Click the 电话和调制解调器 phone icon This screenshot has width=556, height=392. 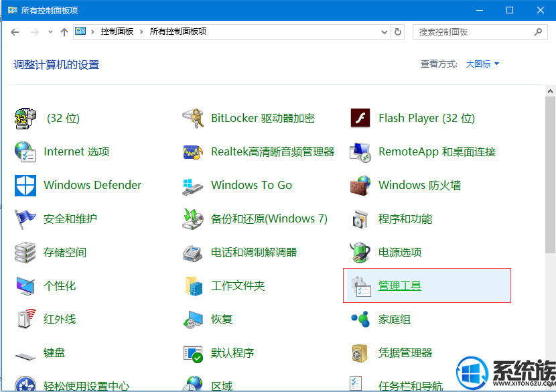click(193, 253)
